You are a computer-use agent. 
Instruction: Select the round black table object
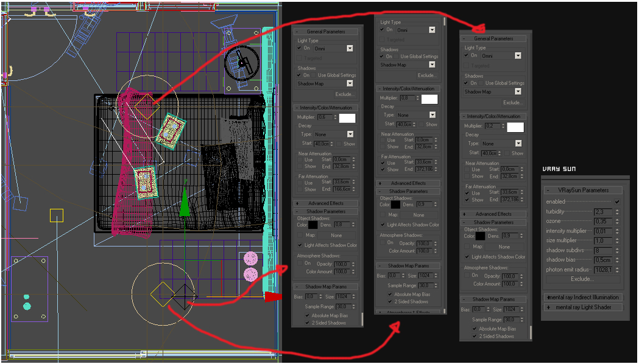pyautogui.click(x=242, y=62)
